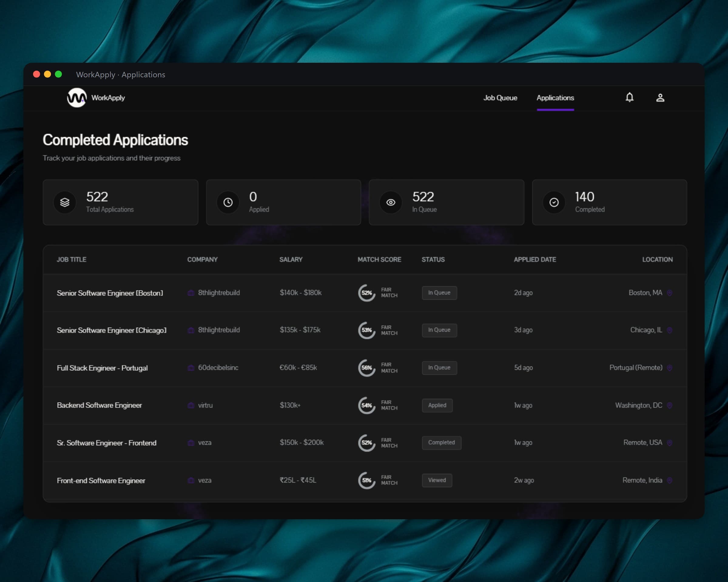Click the 140 Completed stat card

click(x=609, y=202)
